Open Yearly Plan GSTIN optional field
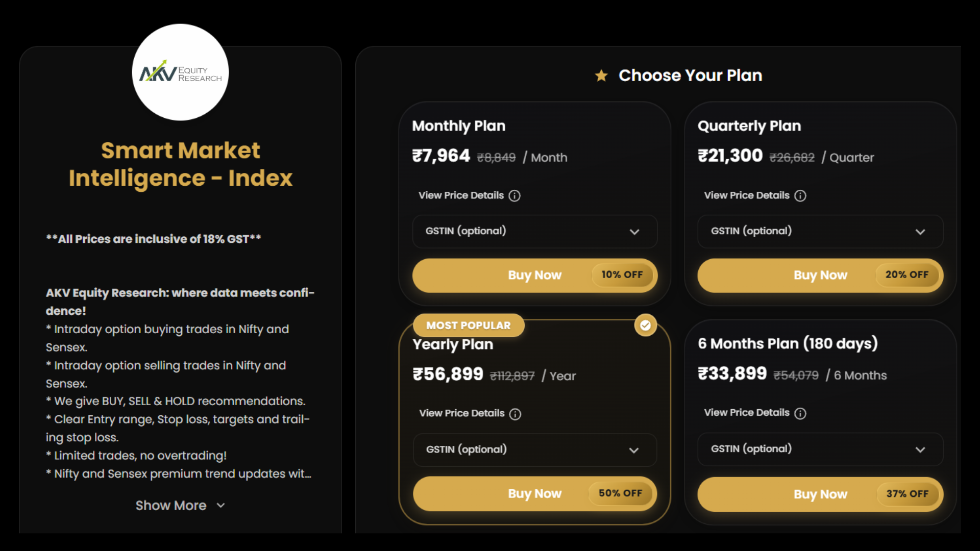Screen dimensions: 980x551 coord(534,450)
